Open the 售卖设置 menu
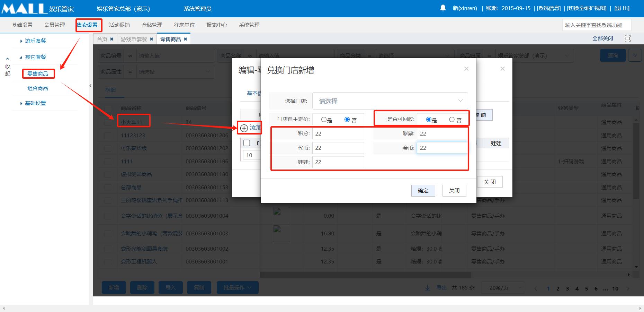The height and width of the screenshot is (312, 644). (87, 25)
